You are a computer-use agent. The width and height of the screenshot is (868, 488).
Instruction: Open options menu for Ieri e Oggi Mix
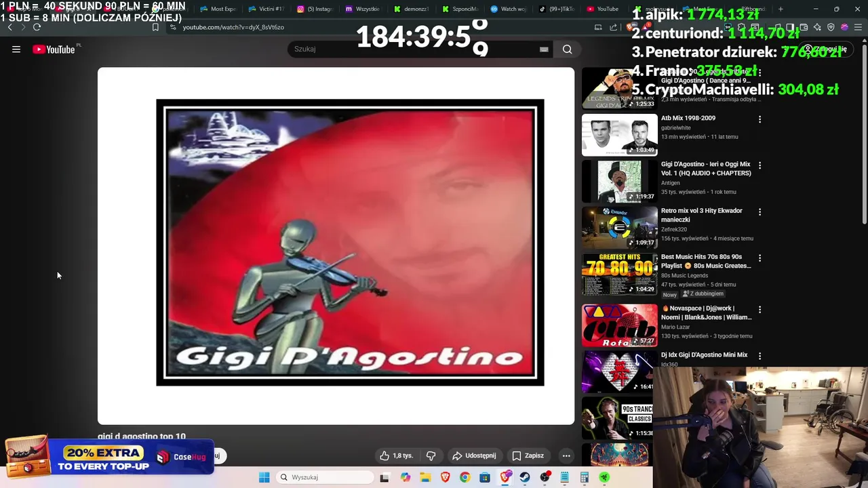pos(759,165)
